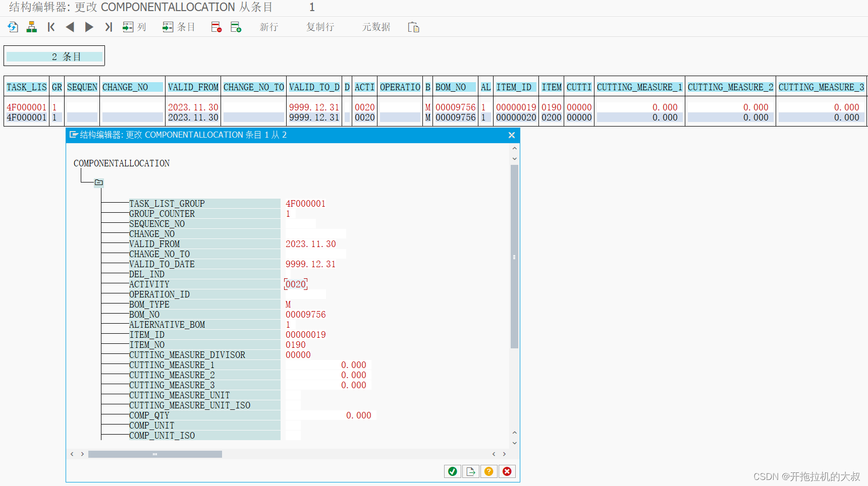The height and width of the screenshot is (486, 868).
Task: Click the left arrow of the horizontal scrollbar
Action: [72, 454]
